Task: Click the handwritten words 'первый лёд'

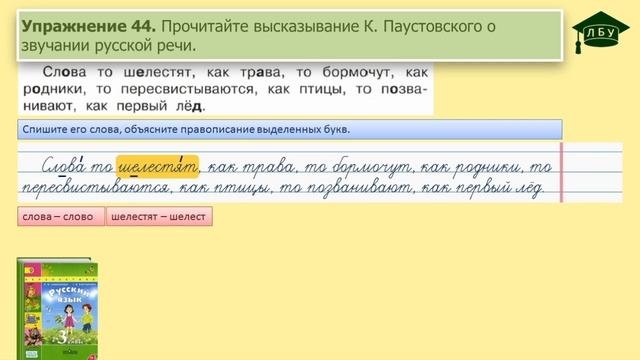Action: [x=499, y=187]
